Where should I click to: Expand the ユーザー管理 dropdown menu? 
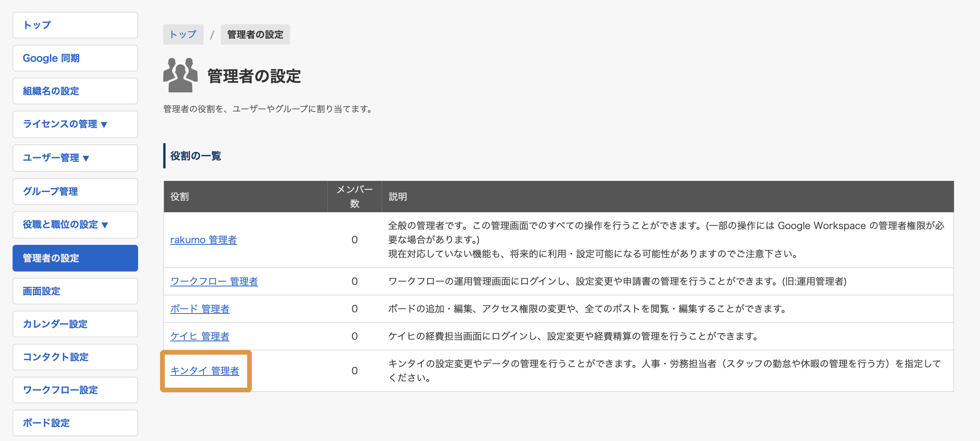tap(75, 158)
